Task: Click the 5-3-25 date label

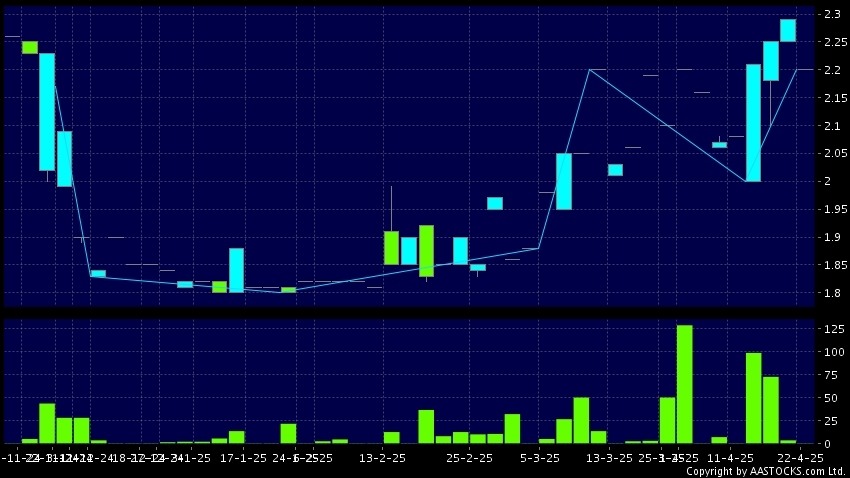Action: click(540, 458)
